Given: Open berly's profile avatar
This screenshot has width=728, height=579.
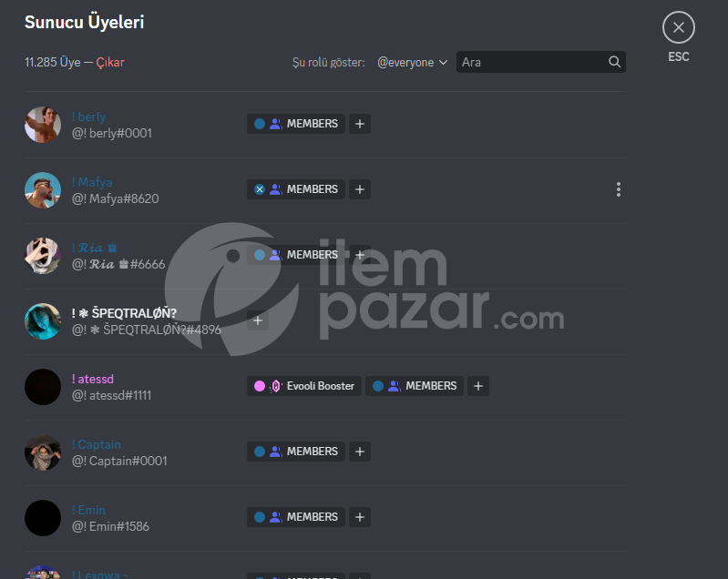Looking at the screenshot, I should click(43, 125).
